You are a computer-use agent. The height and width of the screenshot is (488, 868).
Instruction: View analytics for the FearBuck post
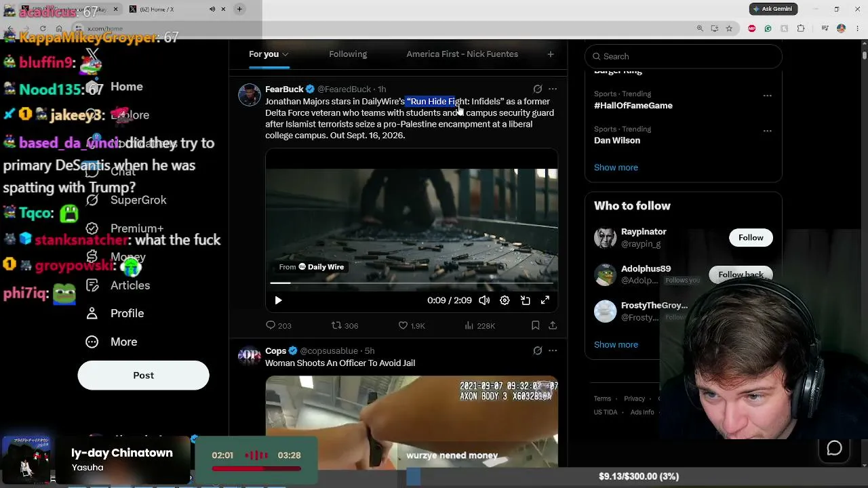tap(479, 326)
